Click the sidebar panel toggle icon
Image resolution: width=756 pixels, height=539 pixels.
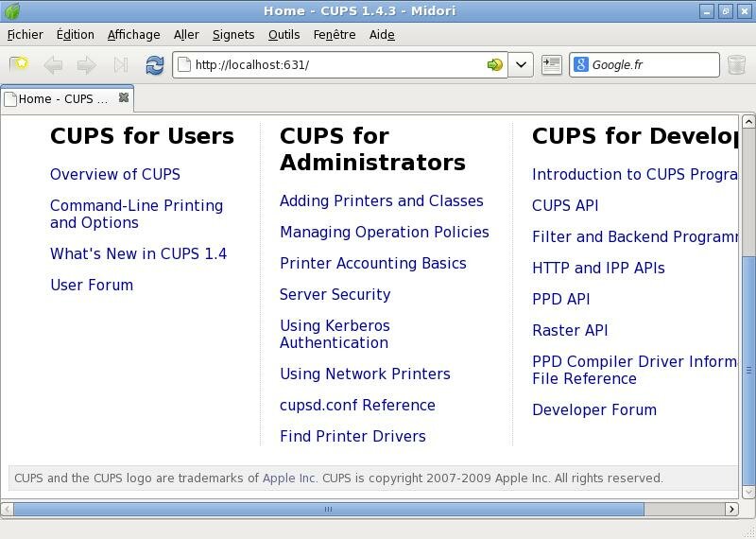pyautogui.click(x=552, y=64)
